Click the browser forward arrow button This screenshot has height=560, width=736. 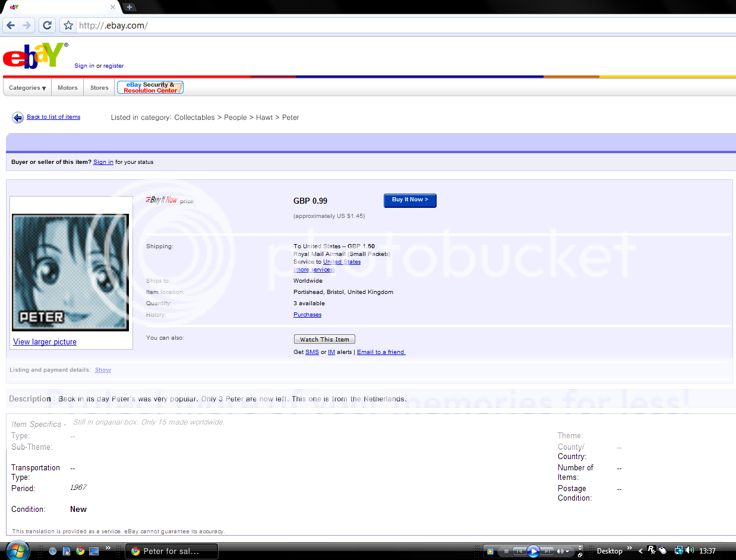[x=27, y=26]
